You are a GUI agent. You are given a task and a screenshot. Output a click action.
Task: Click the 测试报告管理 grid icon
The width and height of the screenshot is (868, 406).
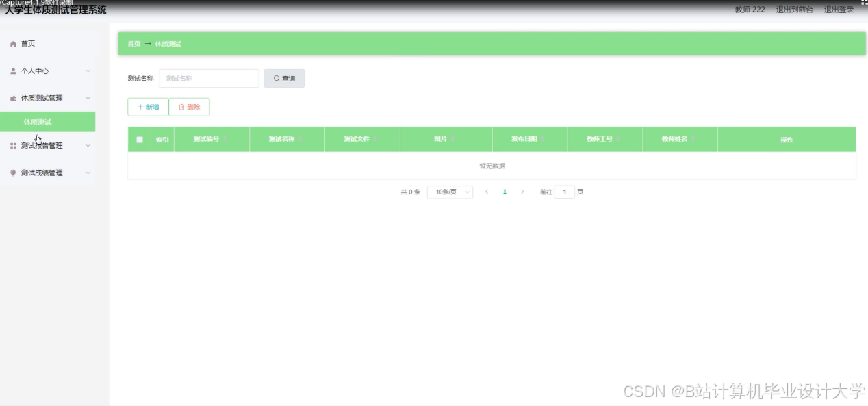coord(13,146)
